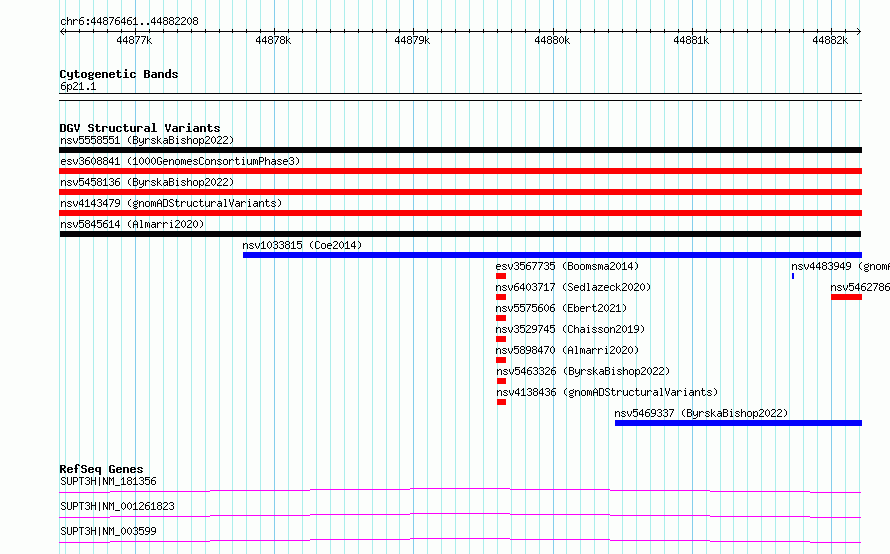The width and height of the screenshot is (890, 554).
Task: Click the small red mark under esv3567735
Action: click(x=501, y=276)
